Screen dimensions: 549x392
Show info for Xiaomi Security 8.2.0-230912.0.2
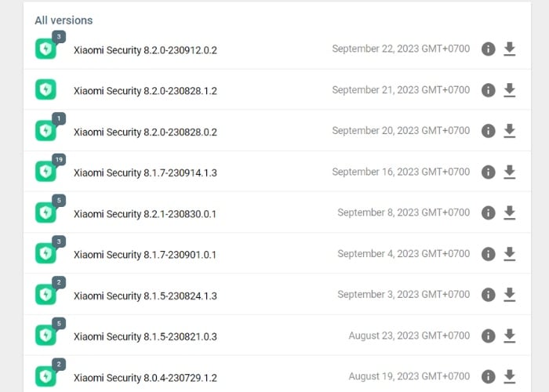click(488, 49)
